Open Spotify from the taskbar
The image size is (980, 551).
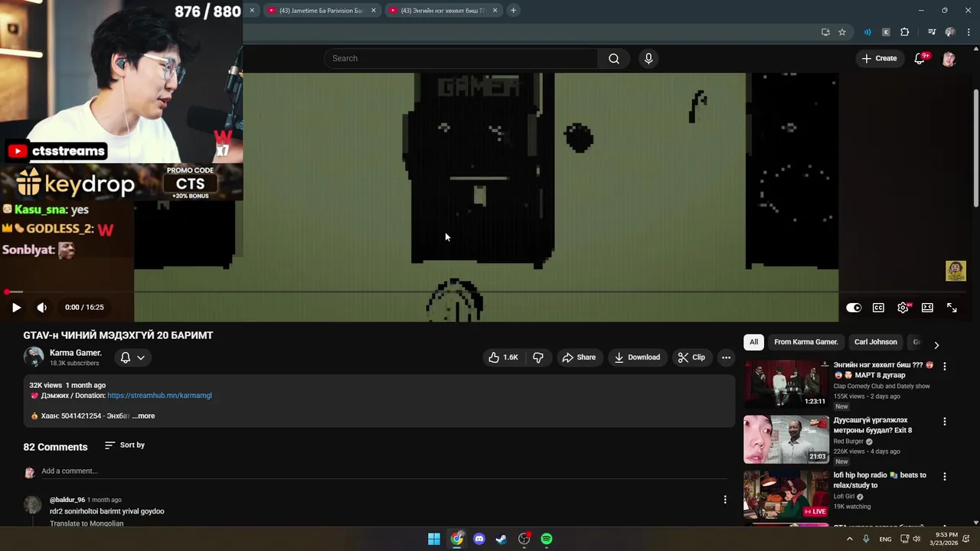547,539
